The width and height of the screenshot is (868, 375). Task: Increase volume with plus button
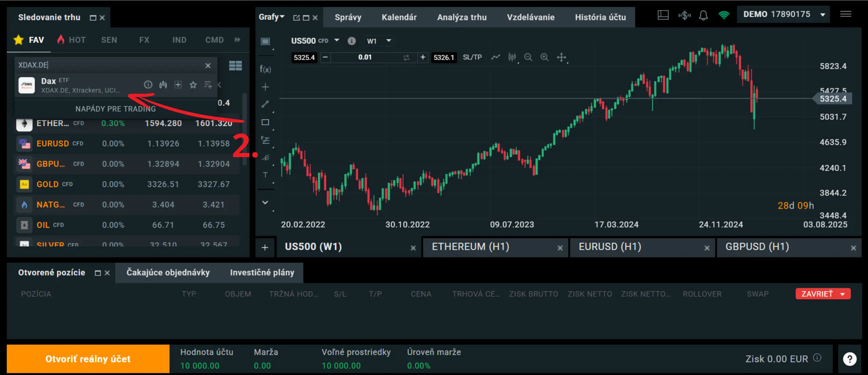point(422,57)
